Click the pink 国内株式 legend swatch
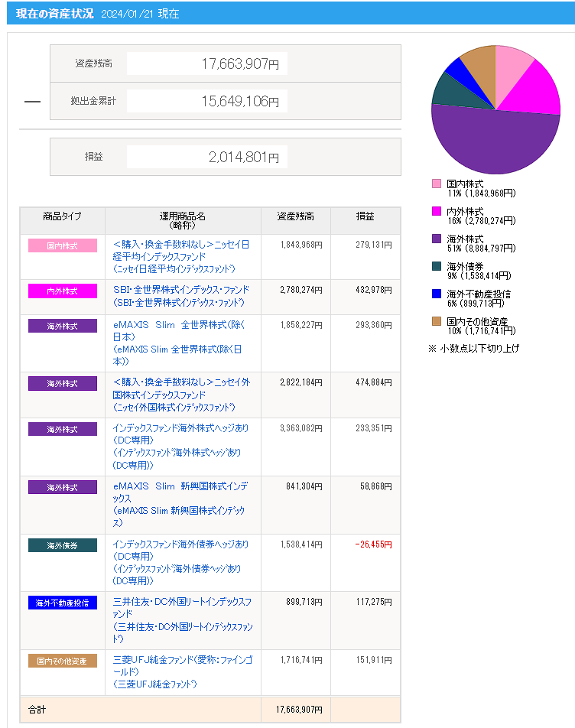 coord(437,184)
